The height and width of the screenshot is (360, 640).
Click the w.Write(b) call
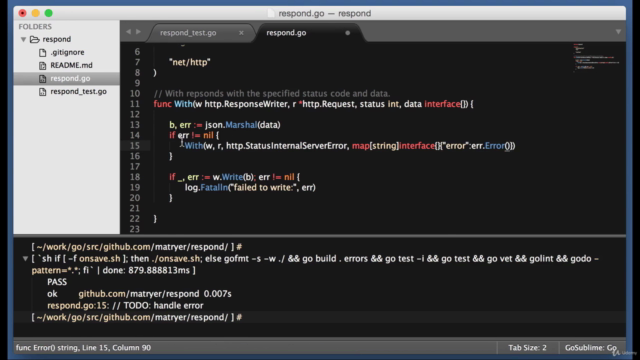point(233,177)
